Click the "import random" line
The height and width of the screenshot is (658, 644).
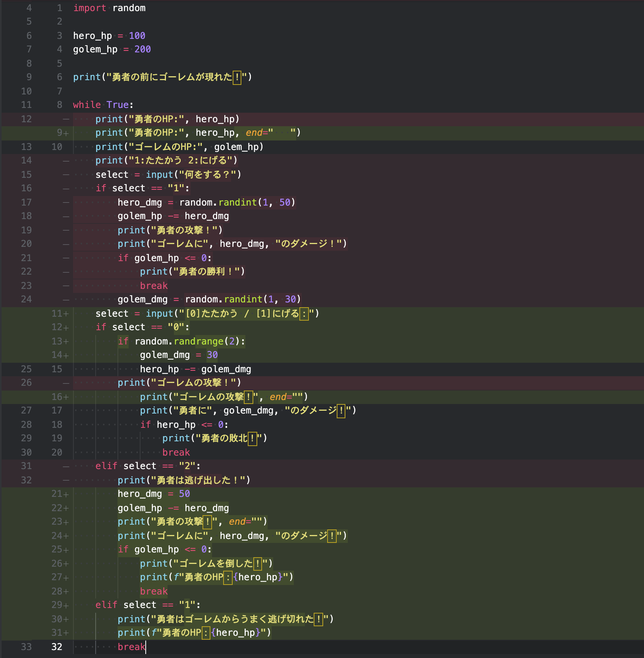point(109,8)
